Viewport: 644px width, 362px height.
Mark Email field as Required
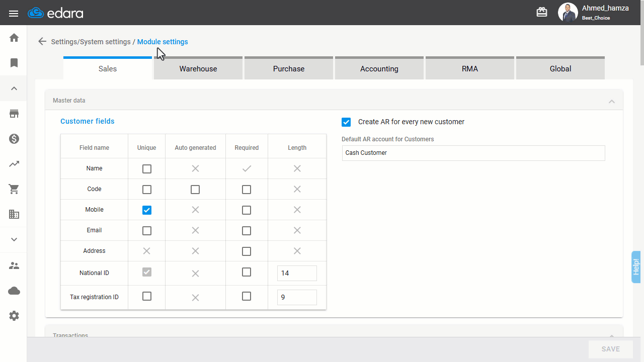point(247,231)
